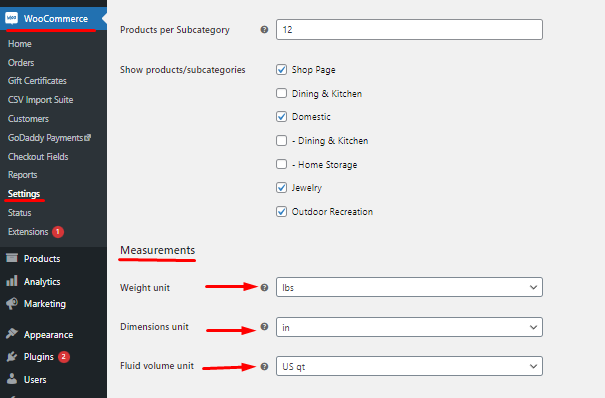Screen dimensions: 605x398
Task: Check the Home Storage subcategory checkbox
Action: pyautogui.click(x=281, y=164)
